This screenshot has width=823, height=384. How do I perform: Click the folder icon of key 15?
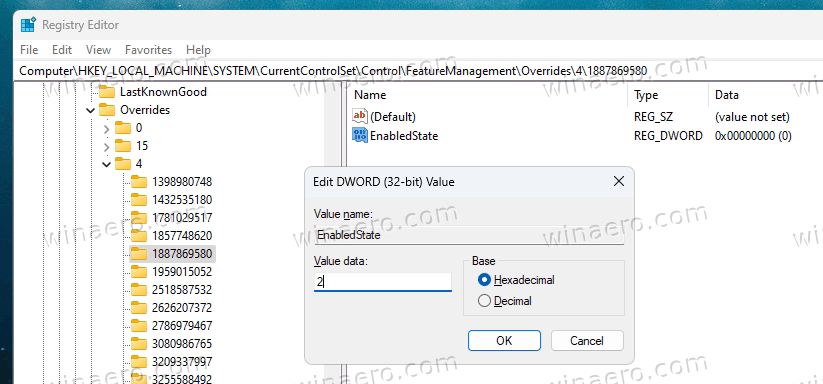coord(123,146)
